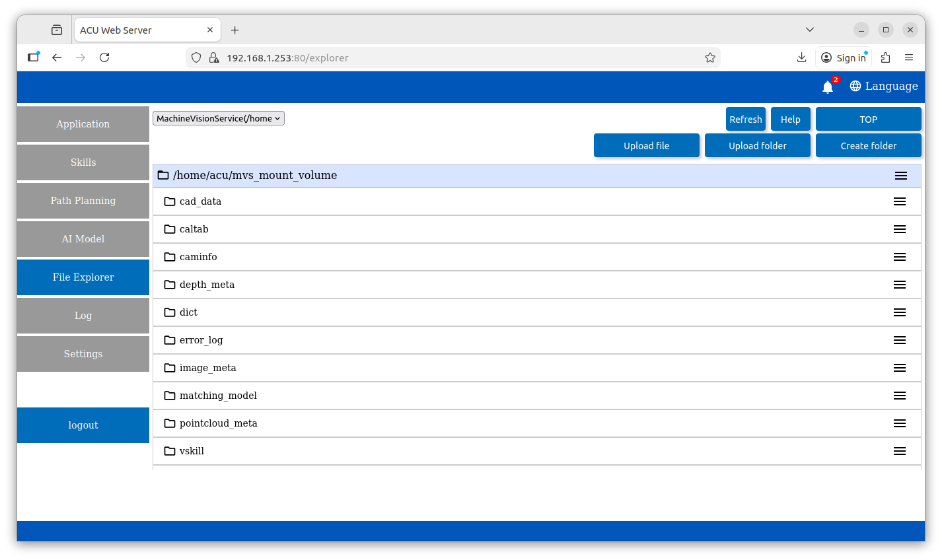
Task: Go to Path Planning section
Action: pyautogui.click(x=83, y=201)
